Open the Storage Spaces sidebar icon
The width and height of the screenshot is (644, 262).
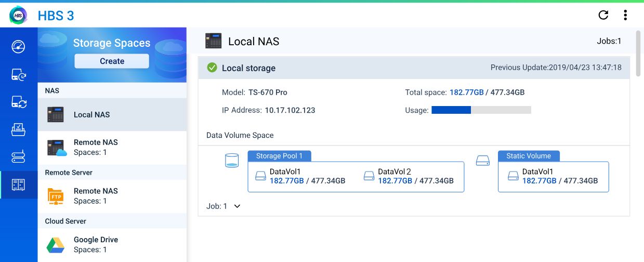pyautogui.click(x=19, y=185)
